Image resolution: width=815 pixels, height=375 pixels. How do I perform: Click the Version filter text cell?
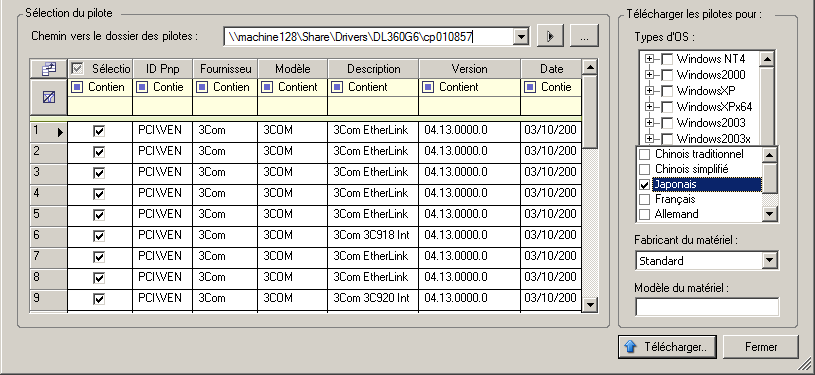469,106
